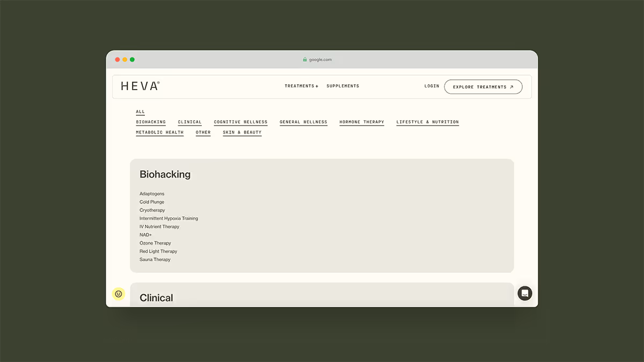
Task: Switch to Cognitive Wellness filter
Action: [x=240, y=122]
